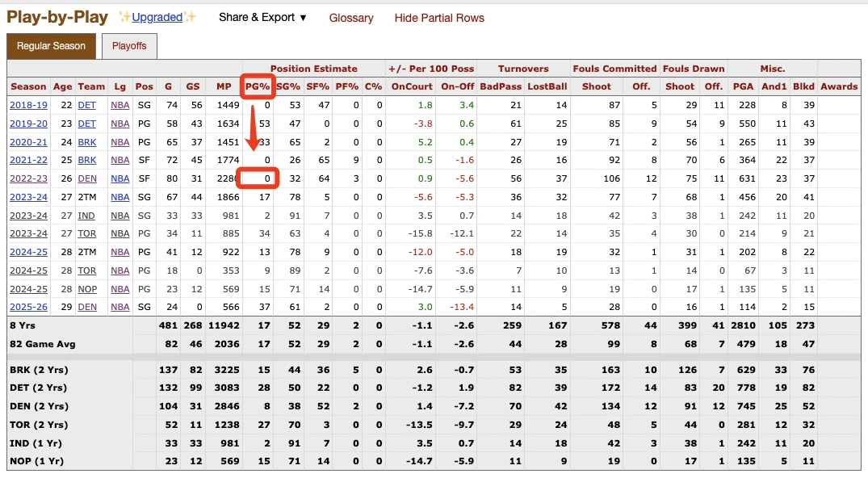Image resolution: width=868 pixels, height=478 pixels.
Task: Click the Upgraded link with sparkles
Action: coord(157,18)
